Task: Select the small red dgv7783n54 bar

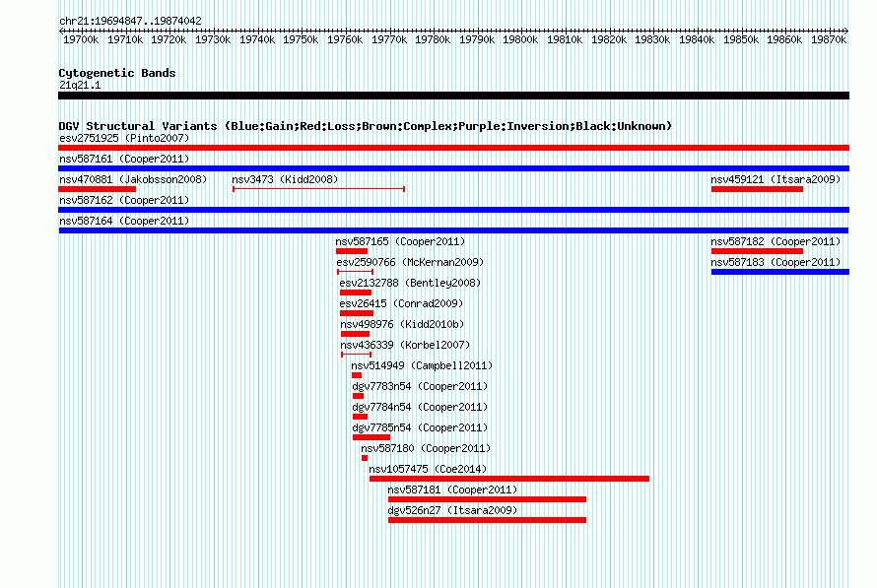Action: coord(359,396)
